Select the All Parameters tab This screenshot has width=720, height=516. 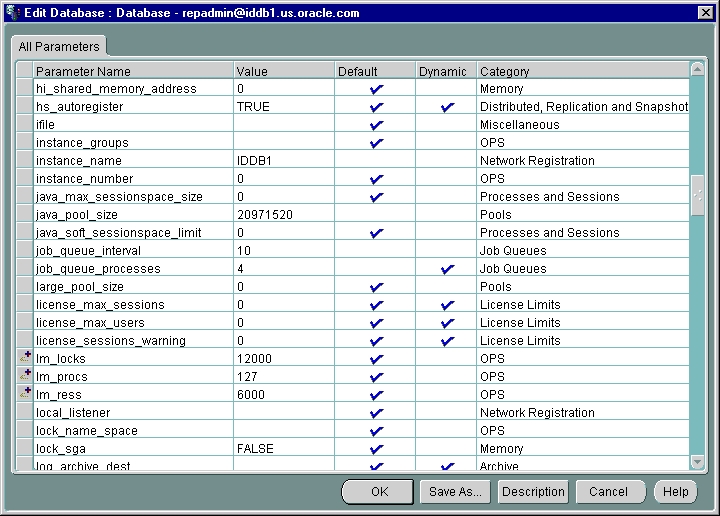click(x=59, y=47)
